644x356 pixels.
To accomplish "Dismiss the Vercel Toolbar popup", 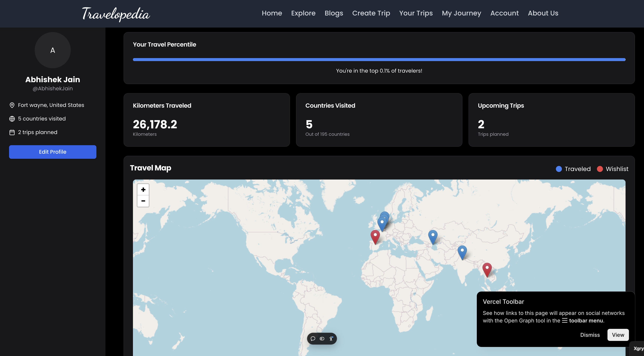I will [590, 335].
